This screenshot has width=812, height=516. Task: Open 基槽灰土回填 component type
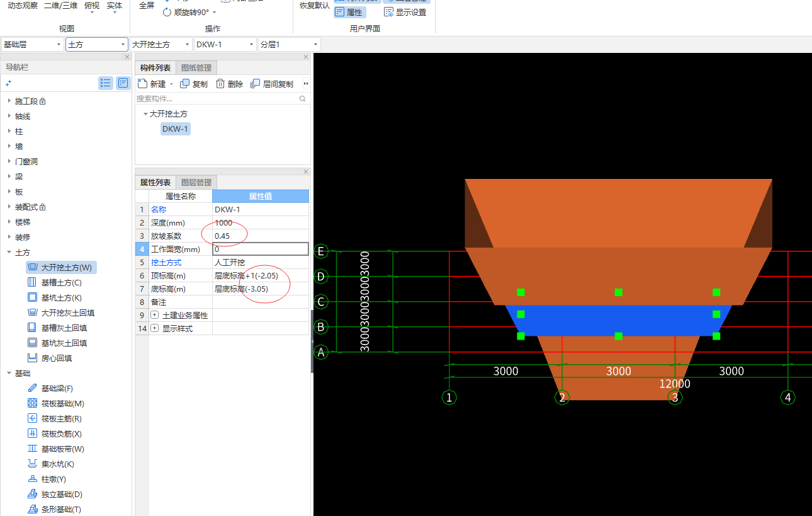(x=57, y=328)
